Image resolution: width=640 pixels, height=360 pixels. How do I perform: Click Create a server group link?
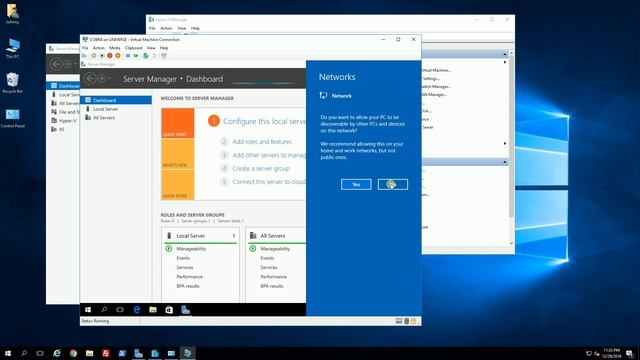261,169
